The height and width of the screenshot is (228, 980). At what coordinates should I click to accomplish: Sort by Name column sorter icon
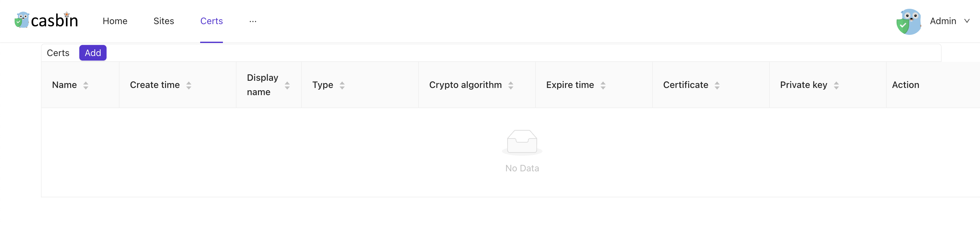pos(85,85)
